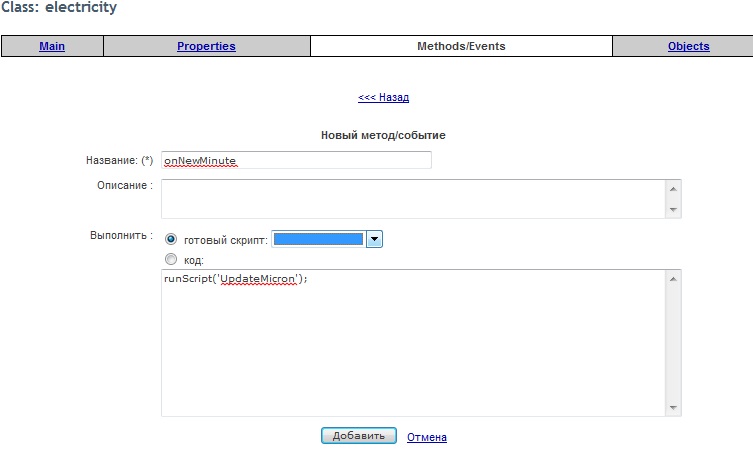Screen dimensions: 753x462
Task: Switch to the Properties tab
Action: tap(206, 46)
